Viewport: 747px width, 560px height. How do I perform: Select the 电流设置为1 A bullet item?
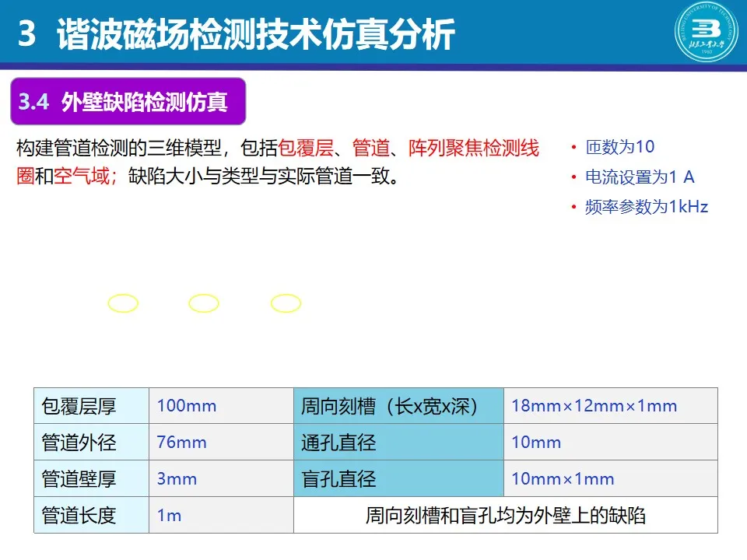click(x=639, y=177)
